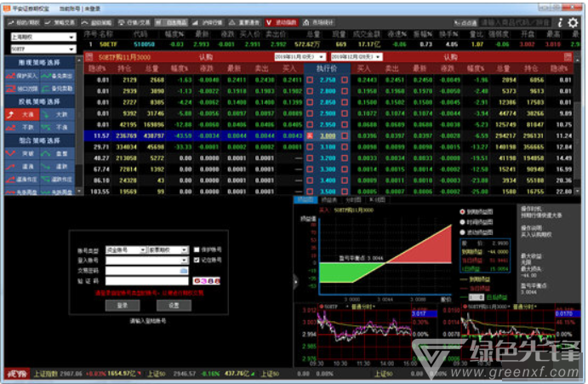Click the keyboard icon in the password field
Image resolution: width=588 pixels, height=384 pixels.
coord(184,271)
